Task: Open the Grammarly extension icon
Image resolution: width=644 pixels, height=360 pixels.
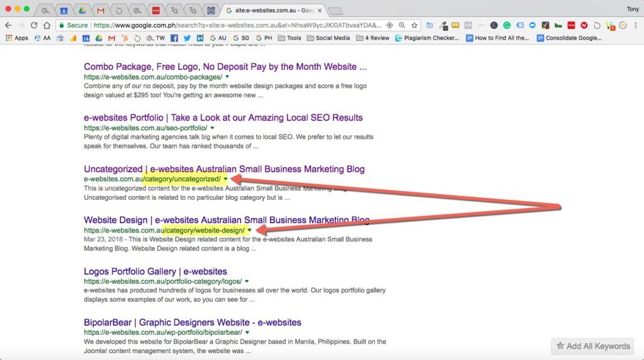Action: tap(507, 26)
